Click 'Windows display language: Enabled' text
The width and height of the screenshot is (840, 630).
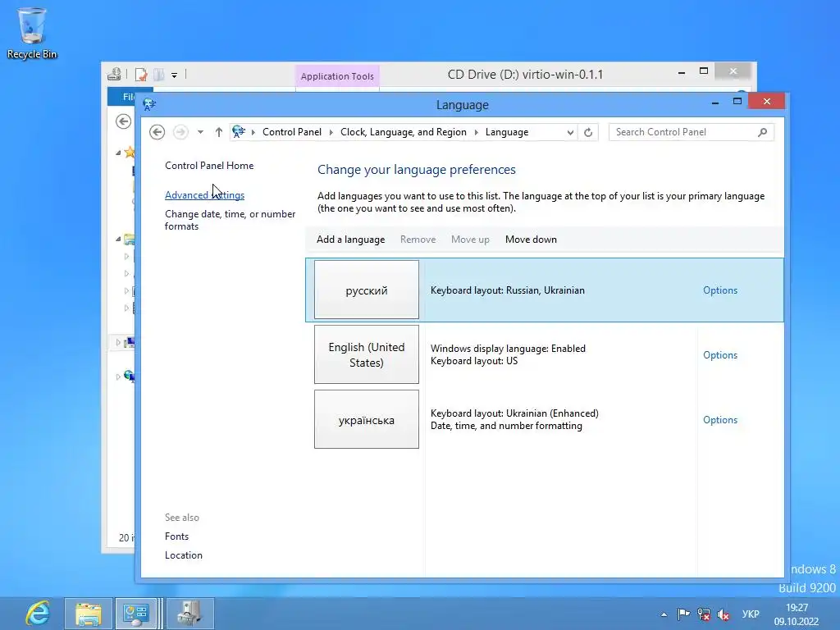tap(508, 349)
